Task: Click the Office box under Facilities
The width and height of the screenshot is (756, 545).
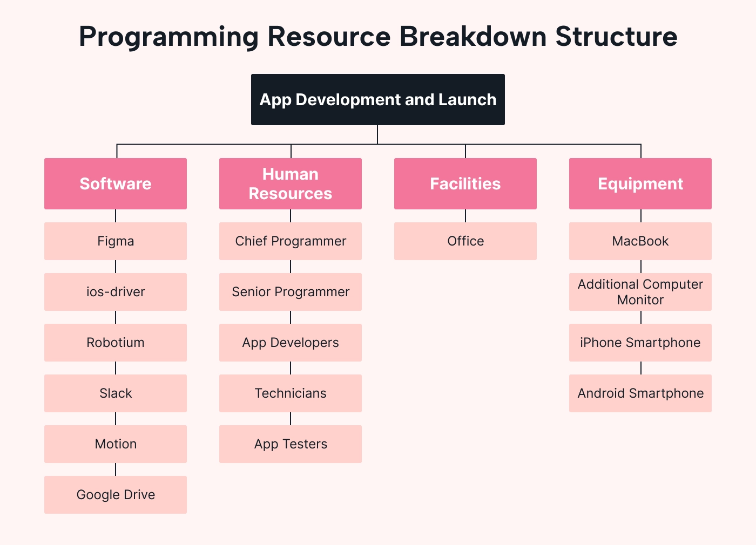Action: click(x=465, y=241)
